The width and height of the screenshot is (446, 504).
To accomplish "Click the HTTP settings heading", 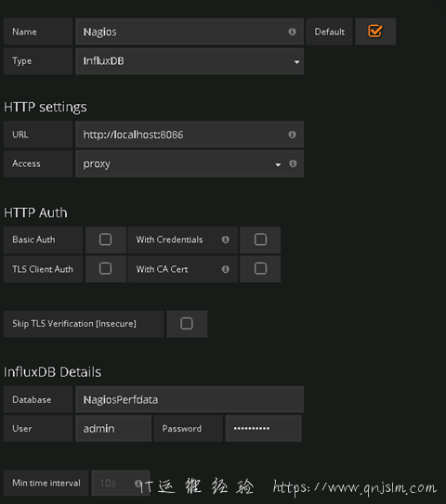I will (45, 107).
